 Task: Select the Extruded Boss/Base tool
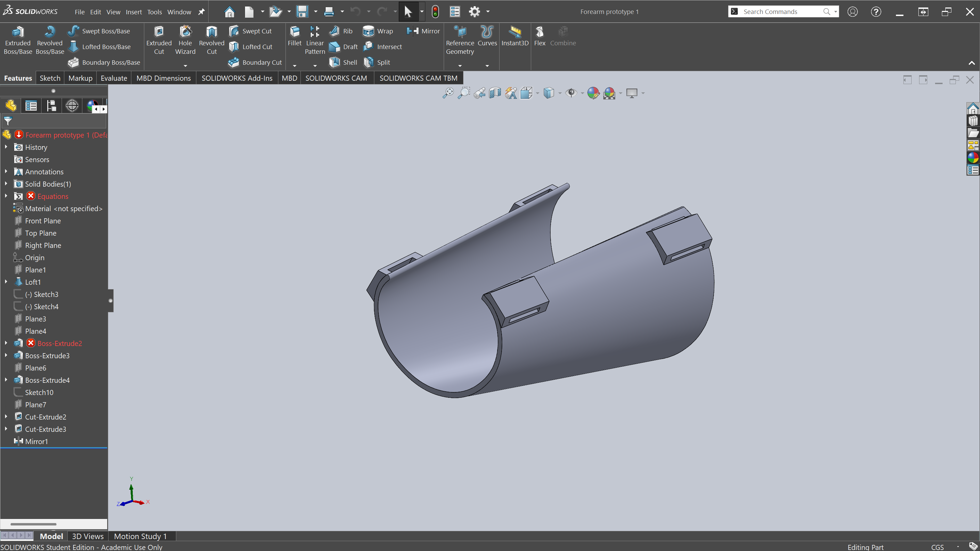point(18,41)
